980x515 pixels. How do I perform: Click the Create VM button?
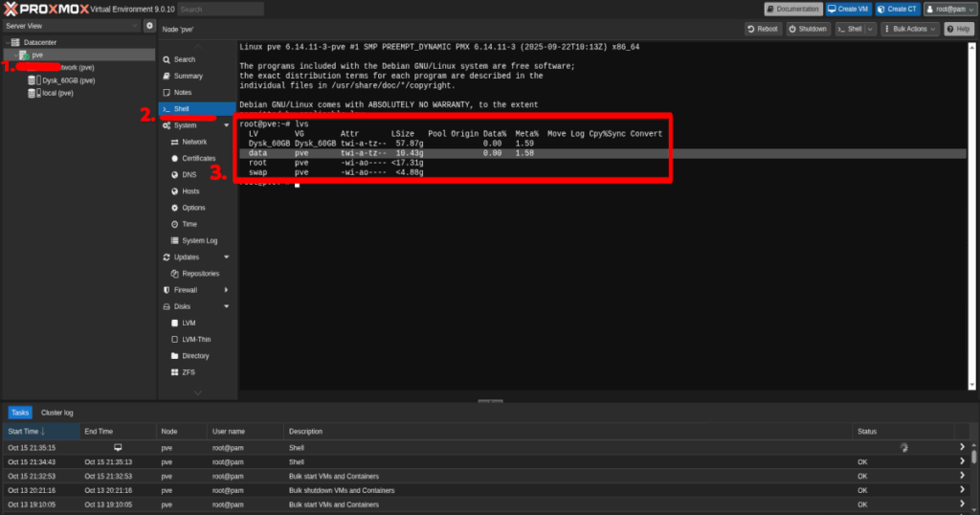[x=849, y=9]
